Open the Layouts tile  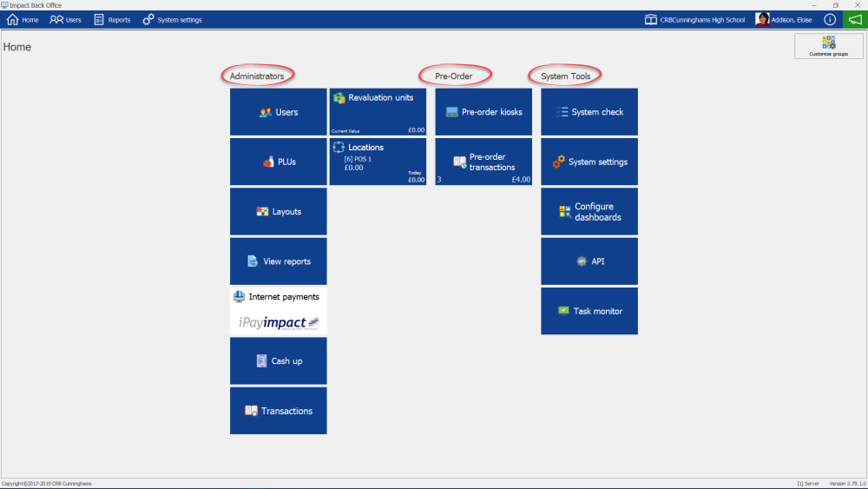[279, 212]
